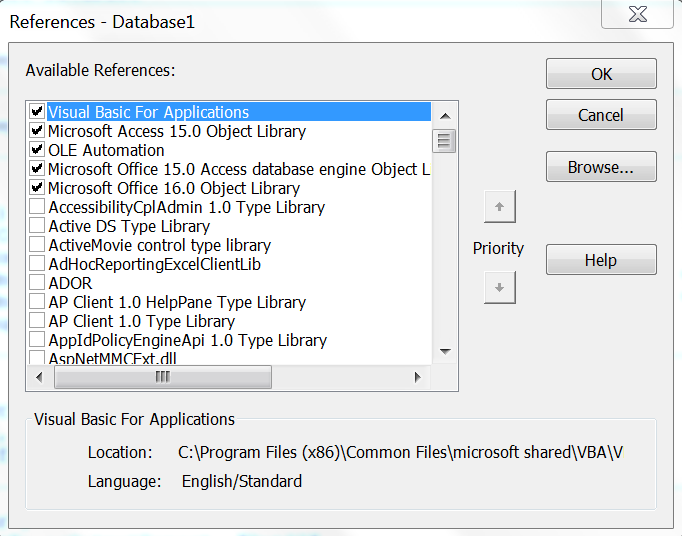
Task: Select ActiveMovie control type library text
Action: coord(160,245)
